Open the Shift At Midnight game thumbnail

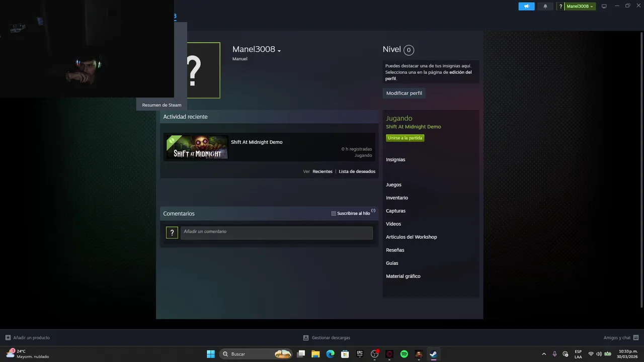pyautogui.click(x=197, y=147)
